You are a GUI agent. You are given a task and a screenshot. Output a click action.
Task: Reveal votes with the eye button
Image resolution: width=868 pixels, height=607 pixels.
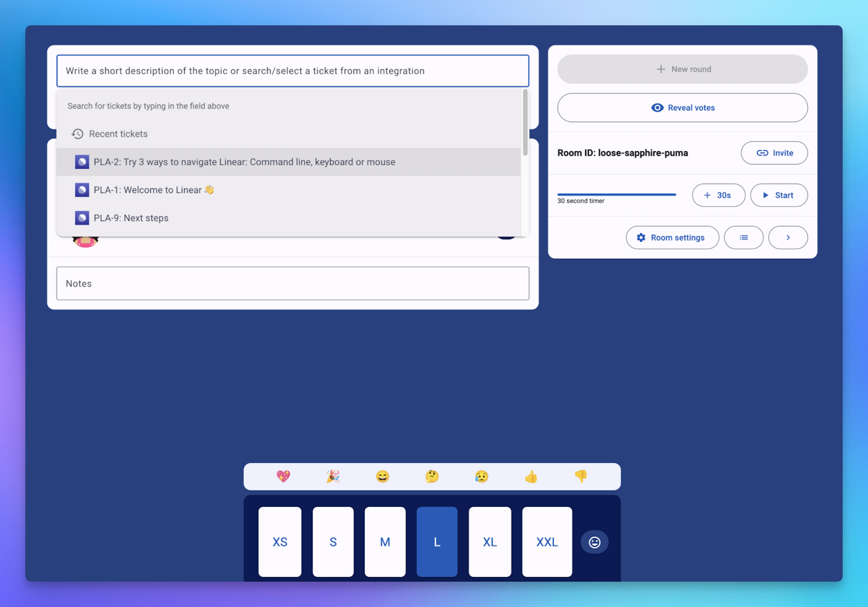(x=682, y=108)
